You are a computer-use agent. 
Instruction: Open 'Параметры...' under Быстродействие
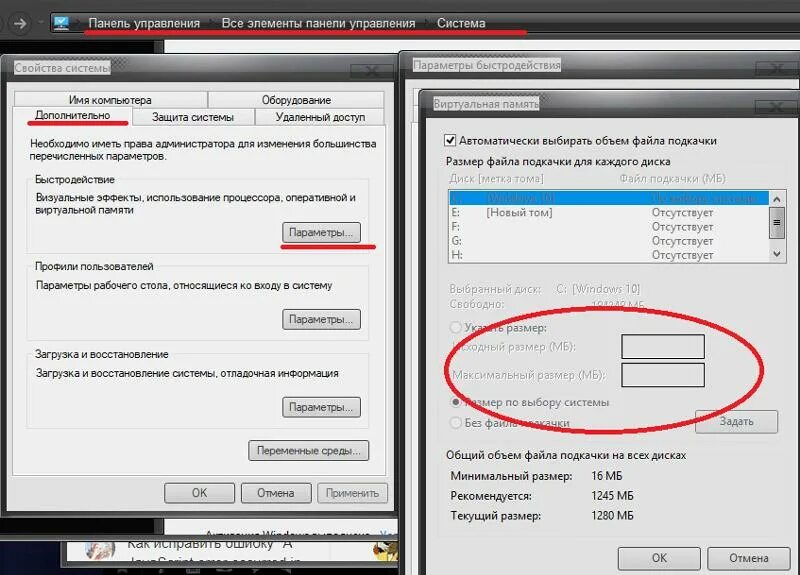click(321, 232)
